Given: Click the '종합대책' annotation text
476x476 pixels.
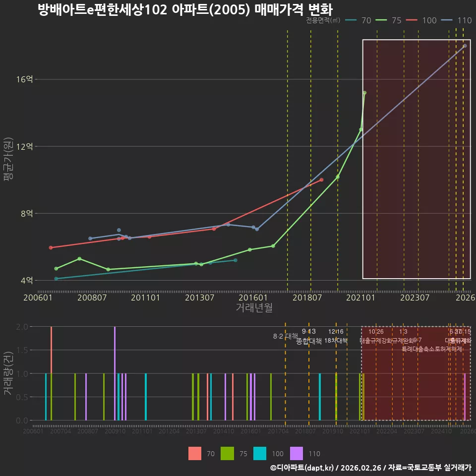Looking at the screenshot, I should [x=309, y=341].
